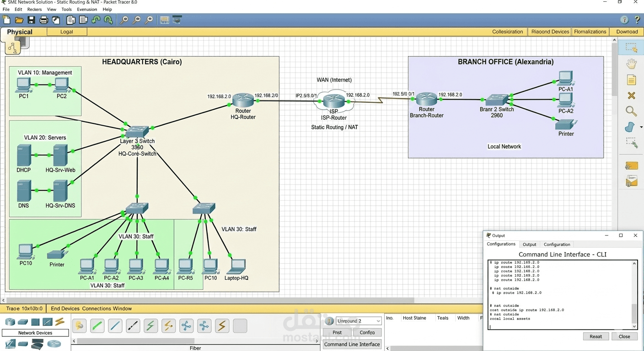The image size is (644, 351).
Task: Select the Inspect magnifier tool
Action: 631,111
